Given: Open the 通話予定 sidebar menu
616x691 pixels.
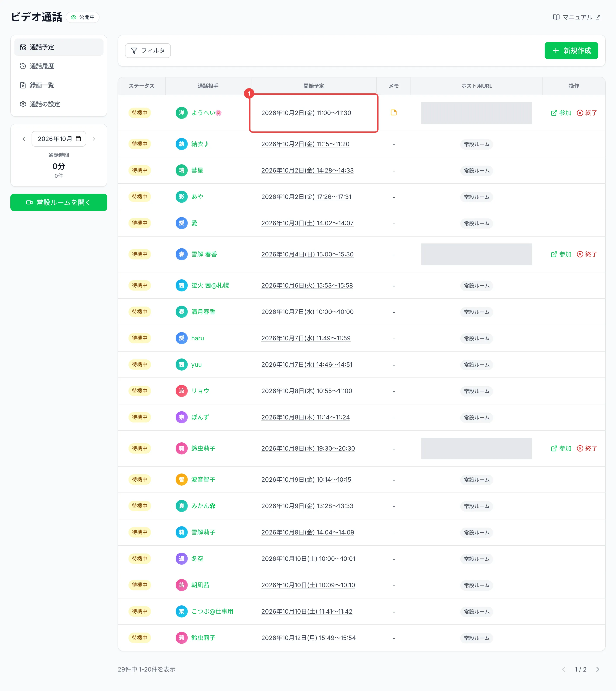Looking at the screenshot, I should click(x=59, y=47).
